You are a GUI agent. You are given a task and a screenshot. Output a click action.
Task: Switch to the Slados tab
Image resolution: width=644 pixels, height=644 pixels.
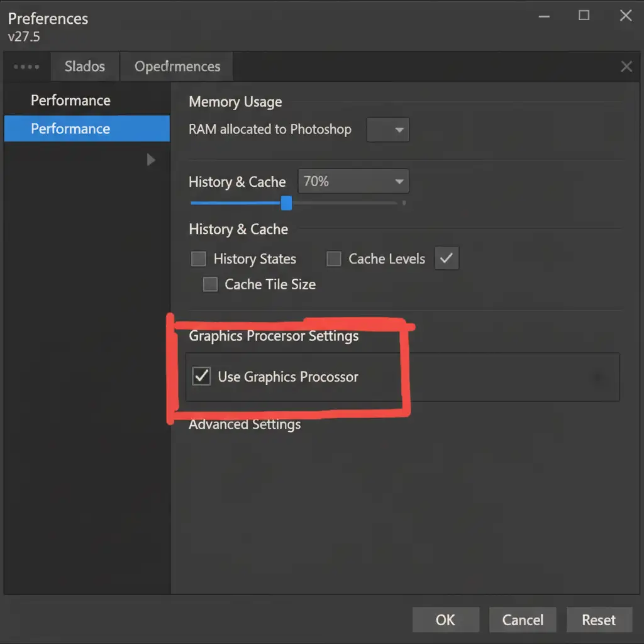[84, 67]
